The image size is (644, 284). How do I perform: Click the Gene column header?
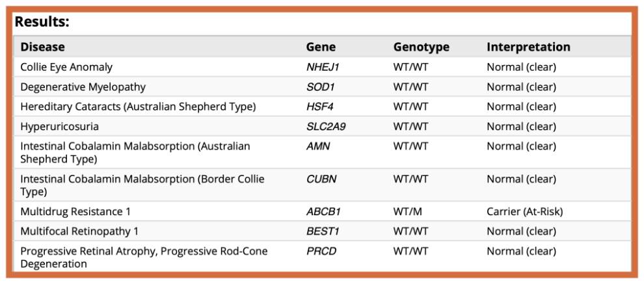tap(321, 47)
